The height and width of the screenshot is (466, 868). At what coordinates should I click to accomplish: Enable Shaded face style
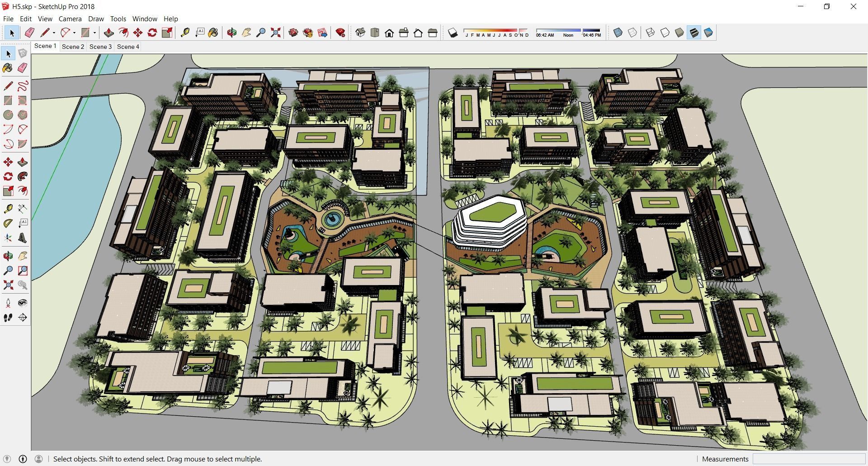click(679, 33)
